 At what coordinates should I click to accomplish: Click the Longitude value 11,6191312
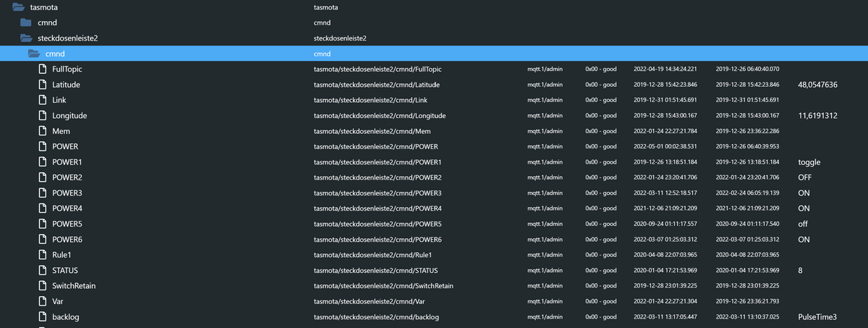coord(817,115)
